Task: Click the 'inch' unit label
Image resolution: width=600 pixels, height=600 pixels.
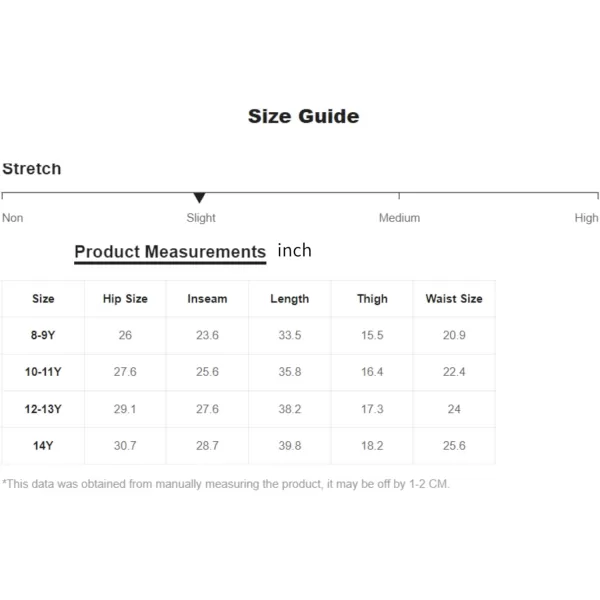Action: [294, 250]
